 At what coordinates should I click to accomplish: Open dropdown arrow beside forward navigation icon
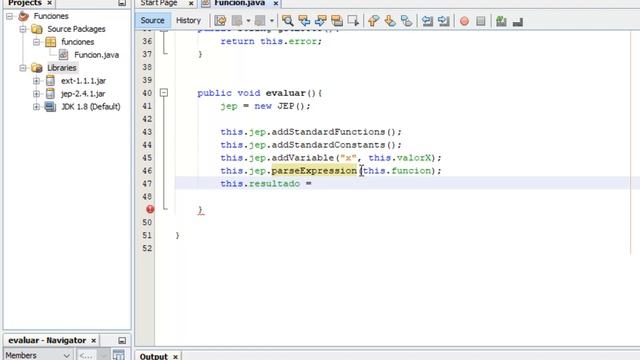(271, 20)
